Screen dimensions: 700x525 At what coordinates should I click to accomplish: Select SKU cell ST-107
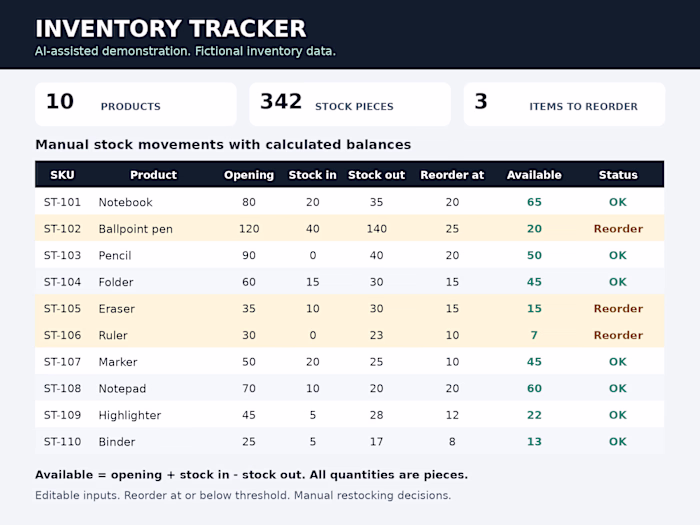(x=62, y=362)
